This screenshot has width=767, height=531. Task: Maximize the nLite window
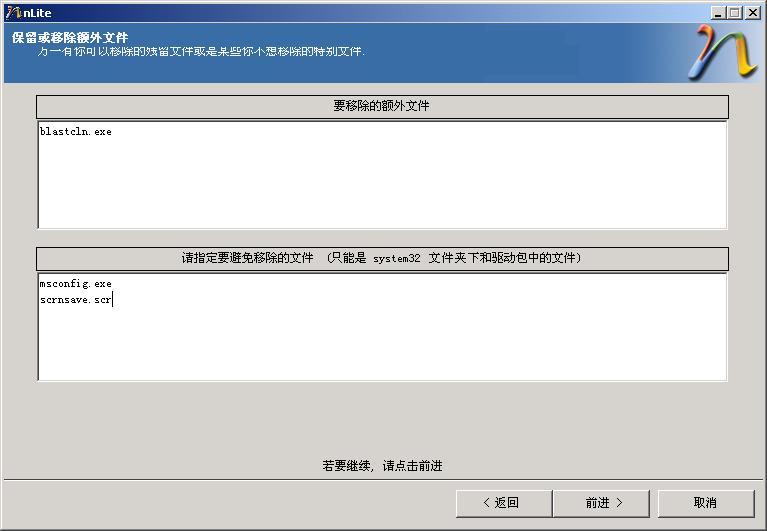point(734,13)
